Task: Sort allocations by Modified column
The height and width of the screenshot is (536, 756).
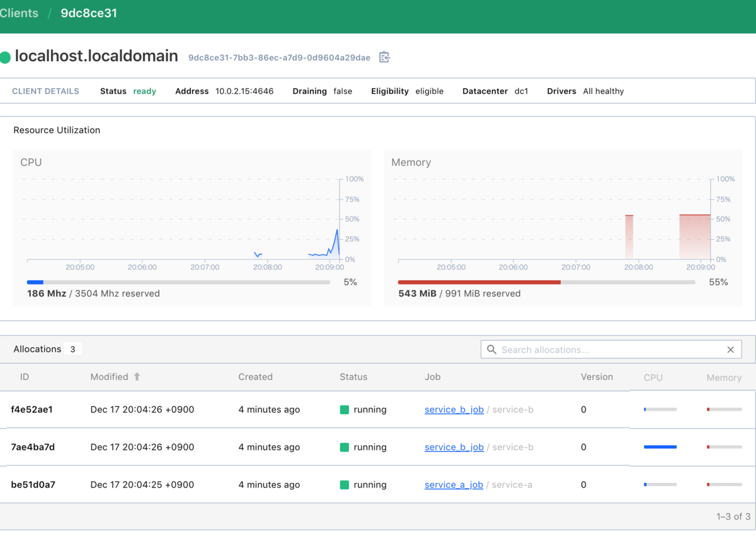Action: (109, 377)
